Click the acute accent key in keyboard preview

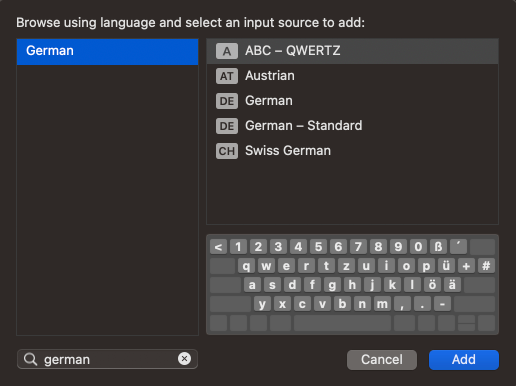click(458, 247)
